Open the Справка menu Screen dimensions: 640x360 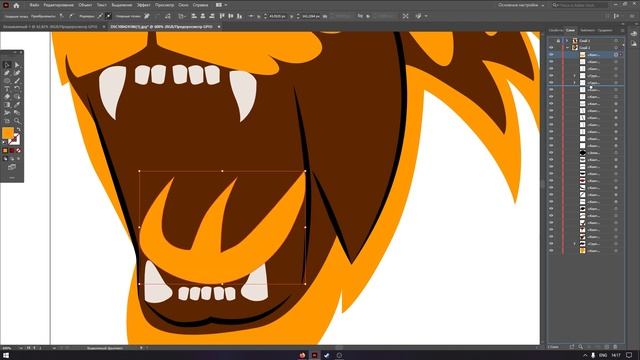[200, 5]
